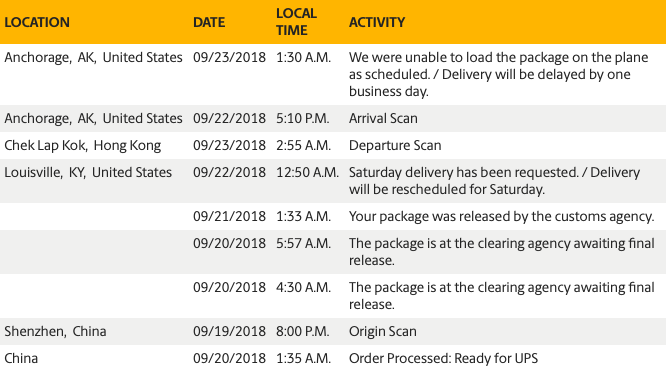Screen dimensions: 671x378
Task: Click the ACTIVITY column header
Action: tap(377, 22)
